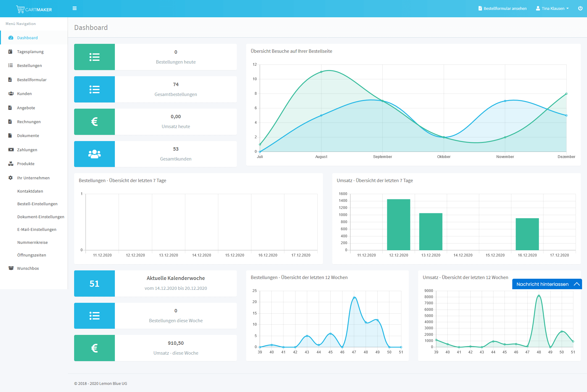Screen dimensions: 587x392
Task: Open Zahlungen via its money icon
Action: tap(11, 150)
